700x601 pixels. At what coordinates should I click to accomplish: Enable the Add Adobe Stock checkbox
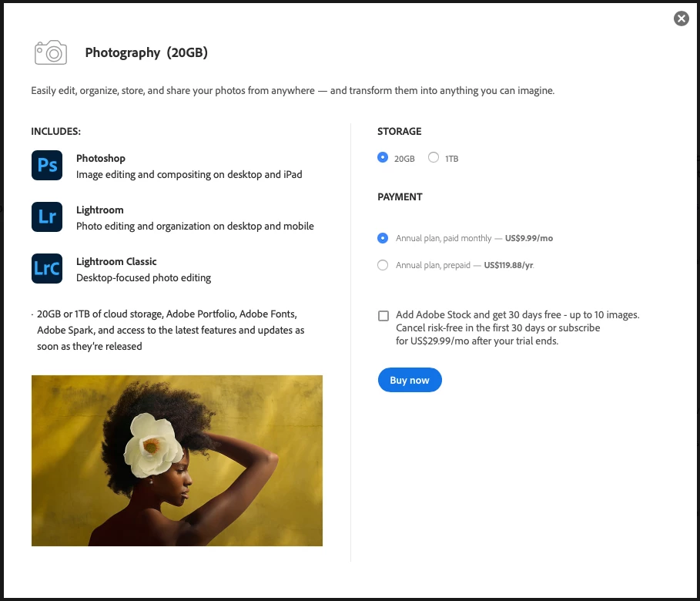pos(383,316)
